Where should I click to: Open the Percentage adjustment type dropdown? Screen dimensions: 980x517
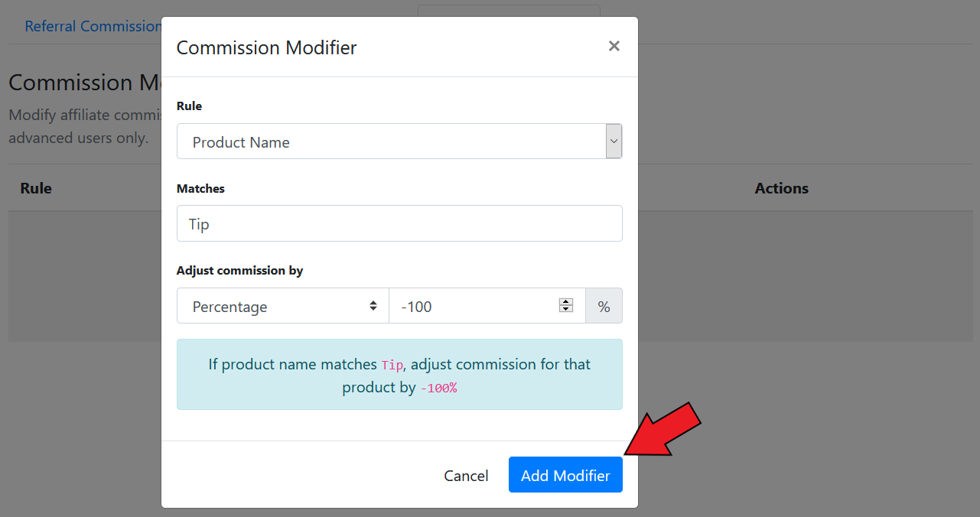(x=283, y=306)
